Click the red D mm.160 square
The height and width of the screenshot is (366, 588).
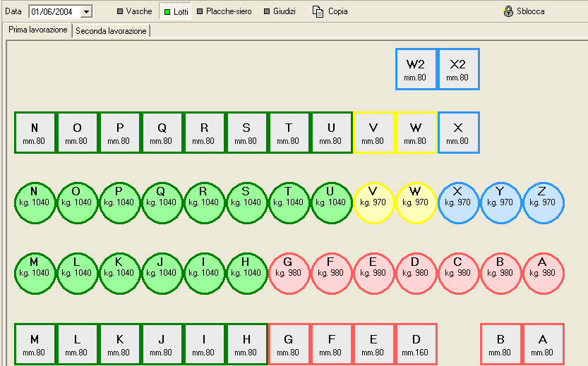point(416,344)
